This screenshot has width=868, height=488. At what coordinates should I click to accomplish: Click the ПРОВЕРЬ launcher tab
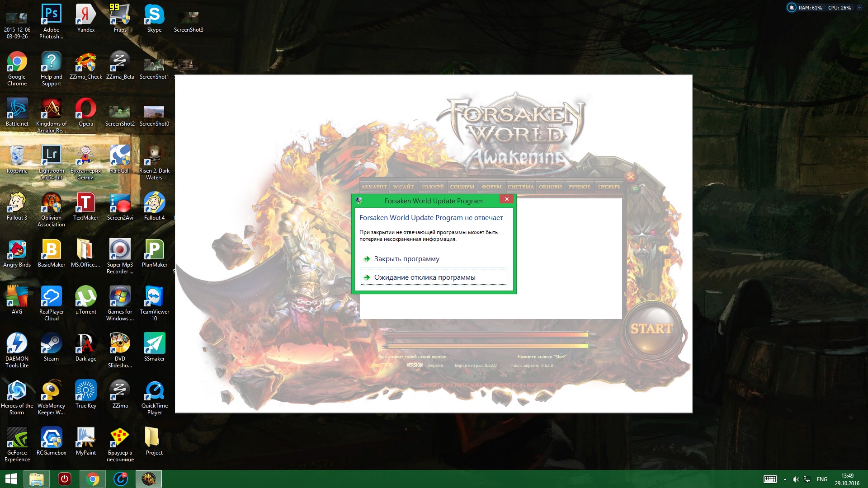[x=609, y=187]
